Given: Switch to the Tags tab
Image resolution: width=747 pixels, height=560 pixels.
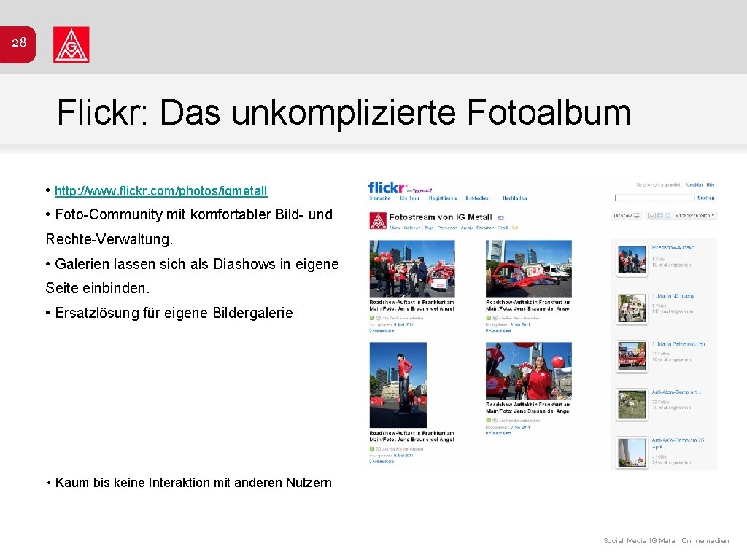Looking at the screenshot, I should coord(429,227).
